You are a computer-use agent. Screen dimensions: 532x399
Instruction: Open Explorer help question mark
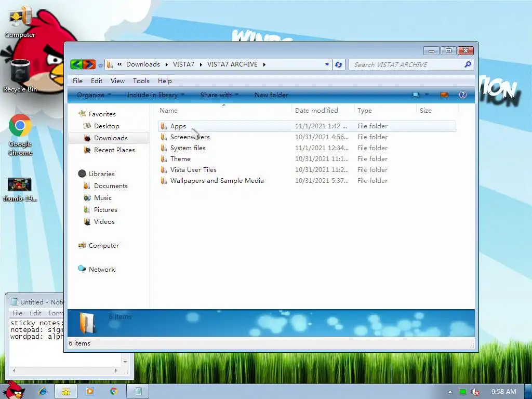tap(463, 95)
